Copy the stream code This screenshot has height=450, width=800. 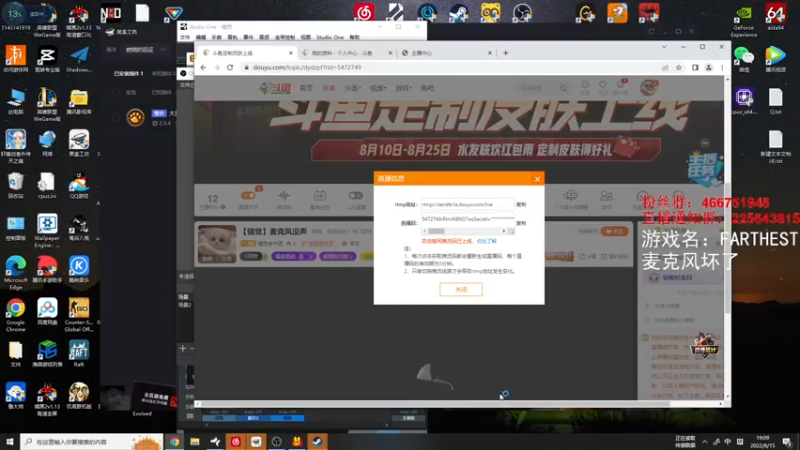pos(521,223)
